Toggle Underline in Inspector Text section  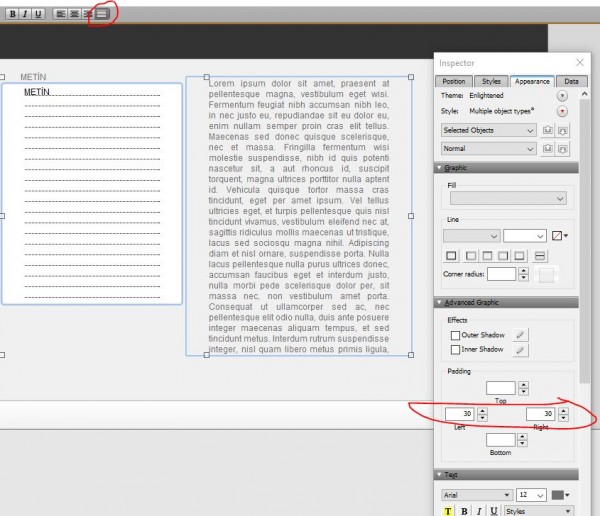click(x=494, y=511)
